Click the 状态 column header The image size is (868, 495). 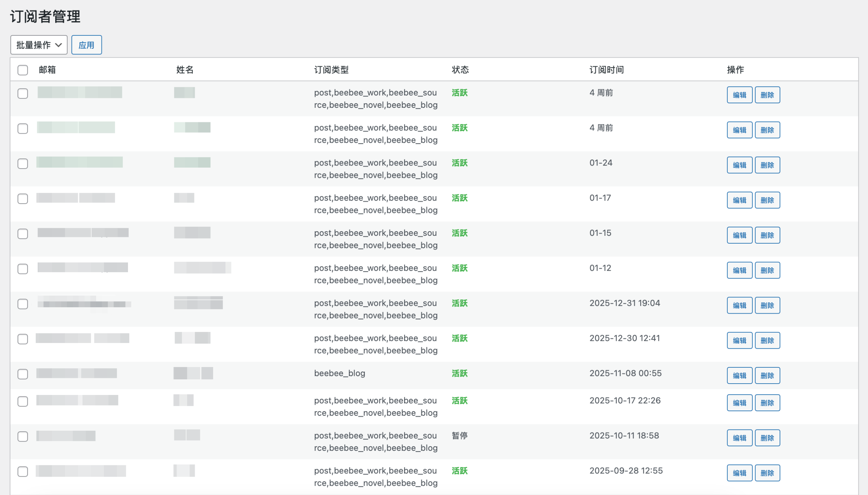click(x=460, y=70)
